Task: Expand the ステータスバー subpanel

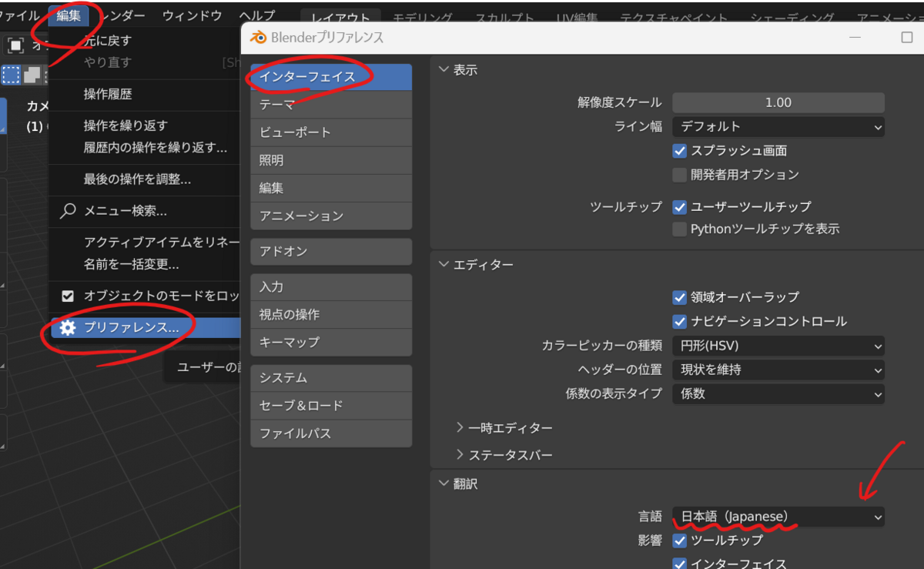Action: 460,454
